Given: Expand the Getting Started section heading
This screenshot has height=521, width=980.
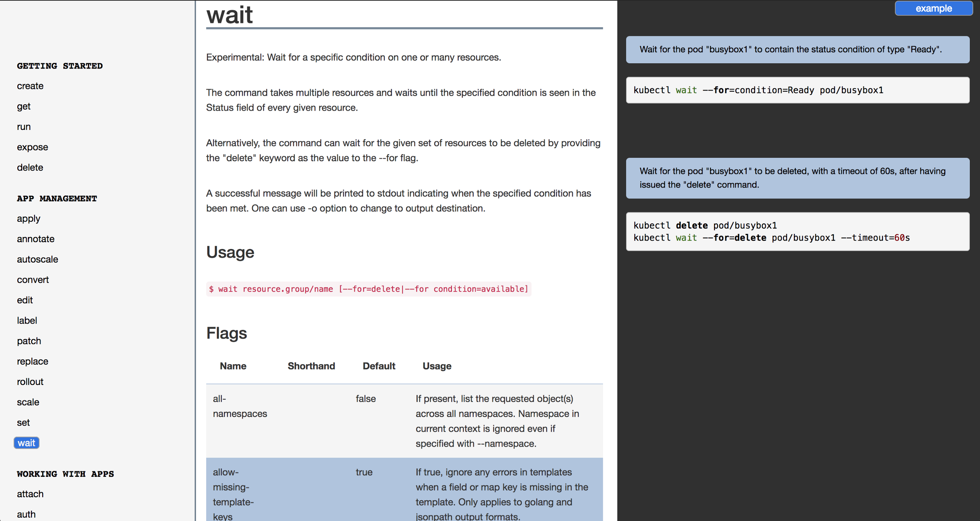Looking at the screenshot, I should click(60, 66).
